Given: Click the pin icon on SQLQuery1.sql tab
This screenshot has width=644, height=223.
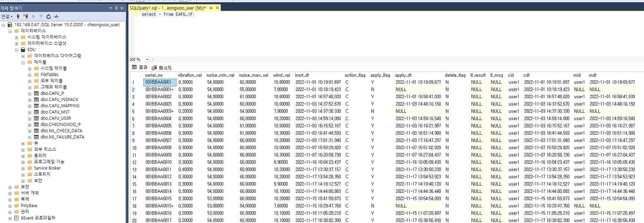Looking at the screenshot, I should click(x=211, y=8).
